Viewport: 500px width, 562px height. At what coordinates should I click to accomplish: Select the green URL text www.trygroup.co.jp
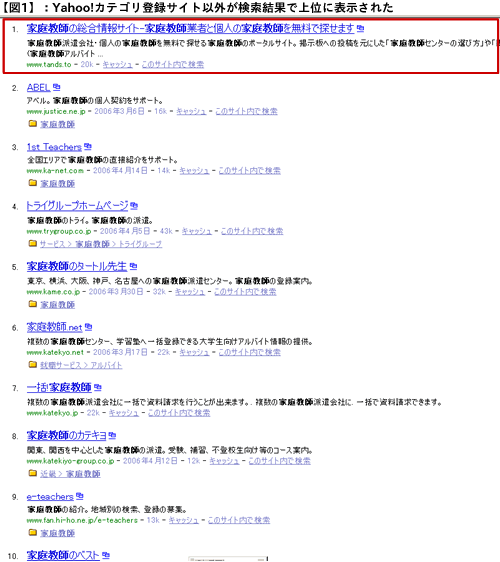[59, 232]
